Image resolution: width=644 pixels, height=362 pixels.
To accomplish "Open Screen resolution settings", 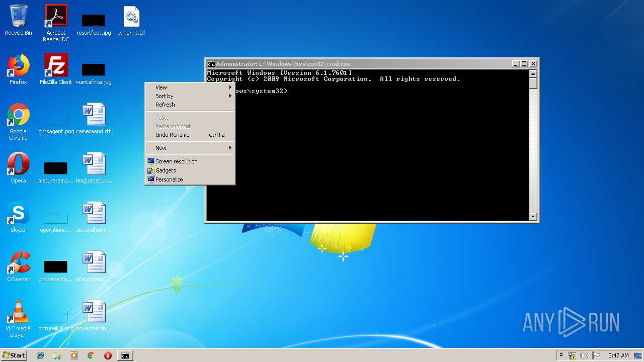I will click(190, 161).
